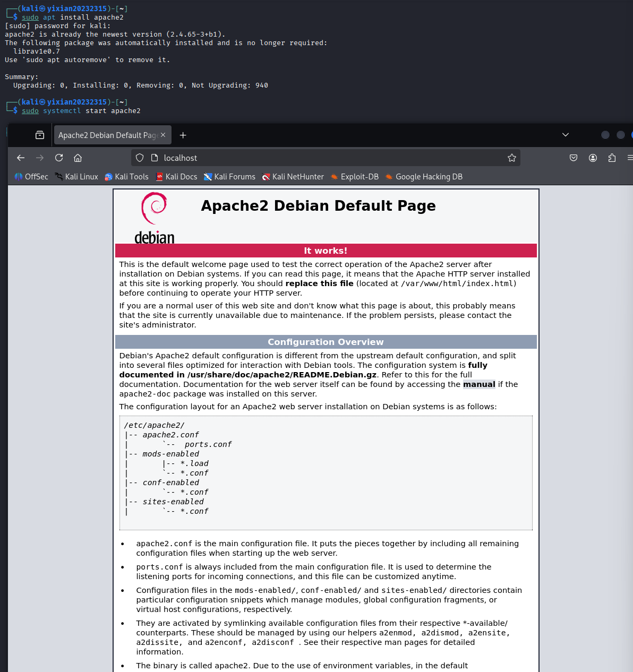The width and height of the screenshot is (633, 672).
Task: Reload the localhost page
Action: pyautogui.click(x=59, y=158)
